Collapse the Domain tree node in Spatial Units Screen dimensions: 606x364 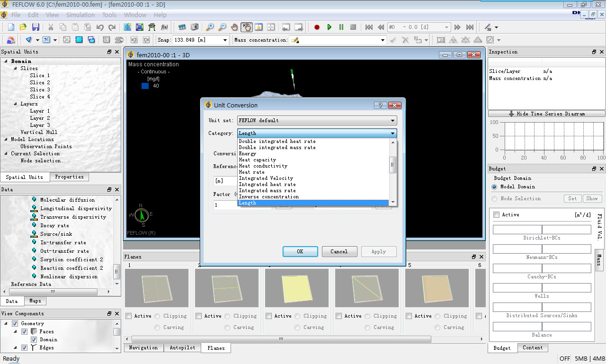point(6,61)
